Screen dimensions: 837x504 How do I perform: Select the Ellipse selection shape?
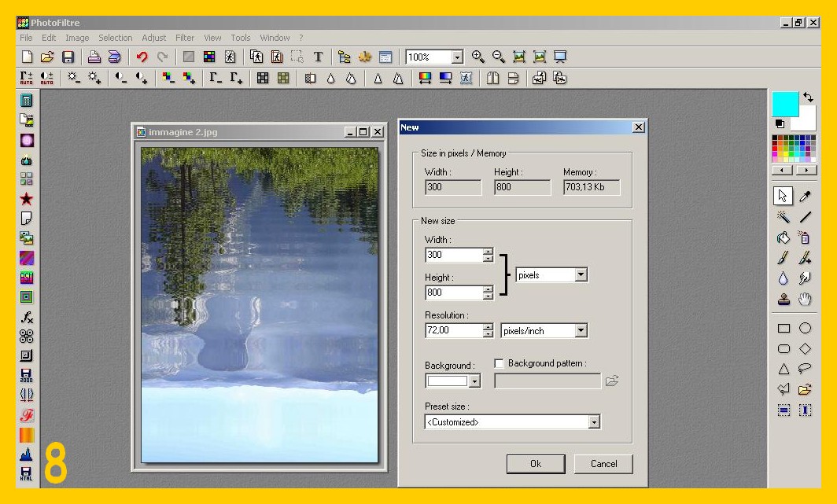805,328
